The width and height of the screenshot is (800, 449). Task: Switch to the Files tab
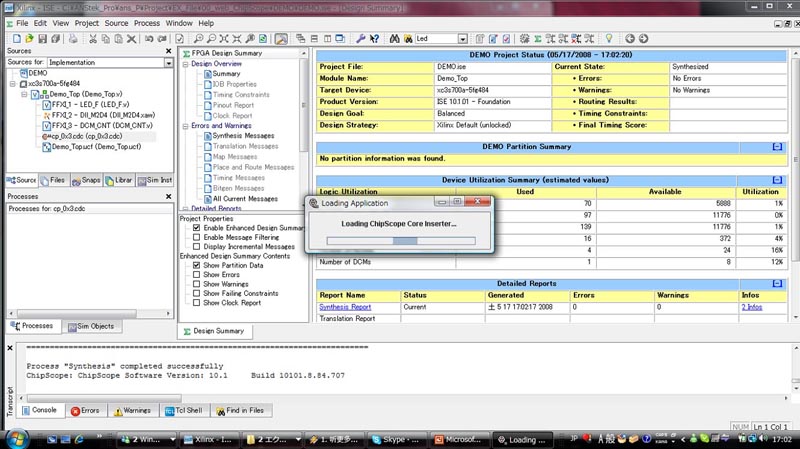(53, 180)
